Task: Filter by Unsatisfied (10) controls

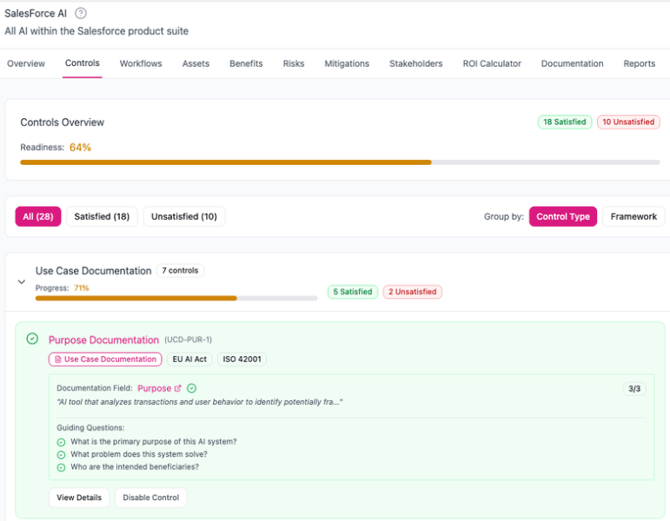Action: 184,217
